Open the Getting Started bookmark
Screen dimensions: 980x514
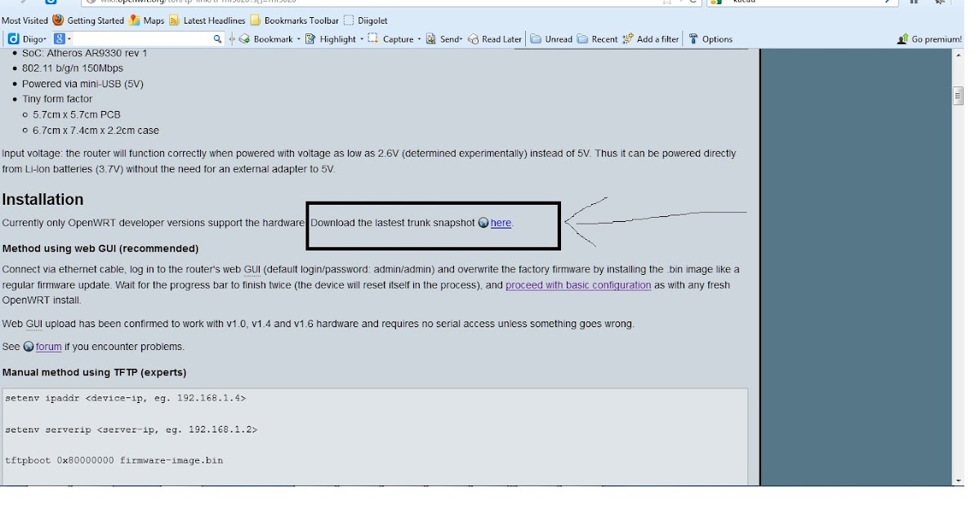[88, 20]
